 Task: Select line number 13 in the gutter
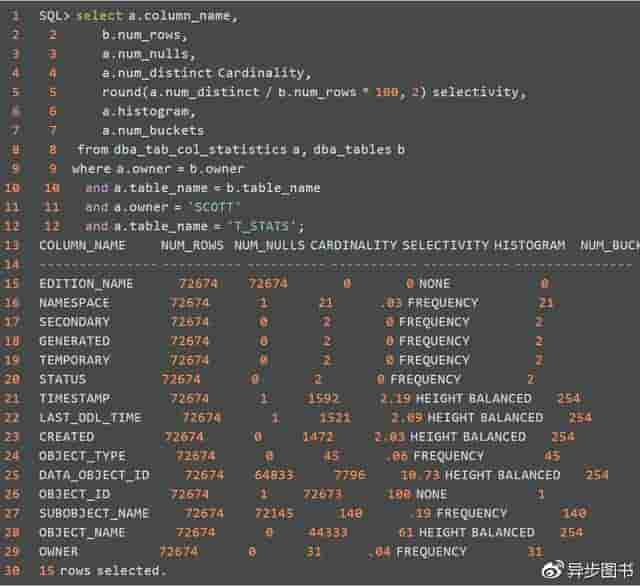pos(12,245)
